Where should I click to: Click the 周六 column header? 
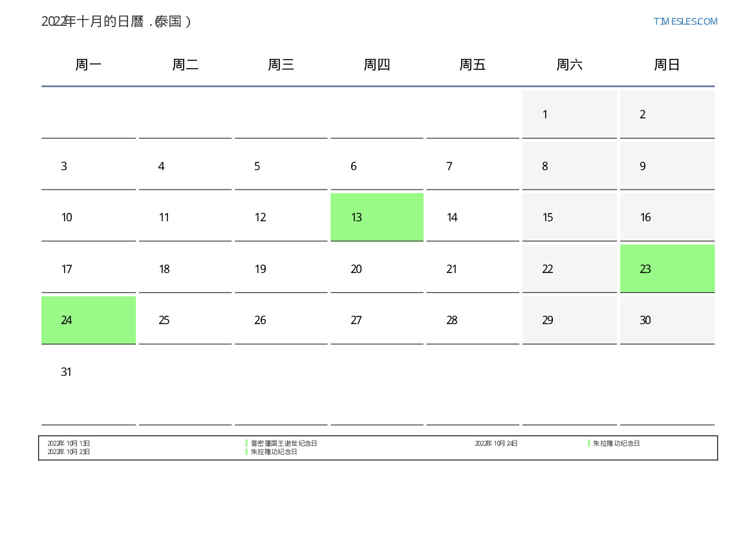pos(569,65)
